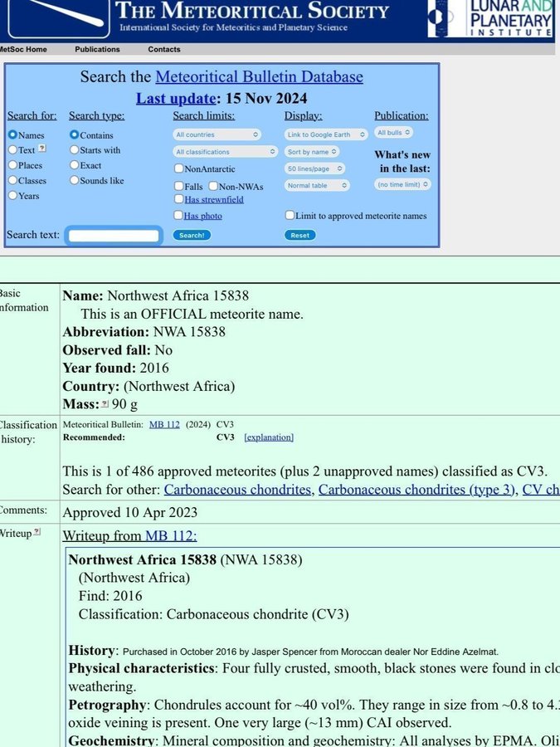Tick Limit to approved meteorite names
The width and height of the screenshot is (560, 747).
pos(290,215)
